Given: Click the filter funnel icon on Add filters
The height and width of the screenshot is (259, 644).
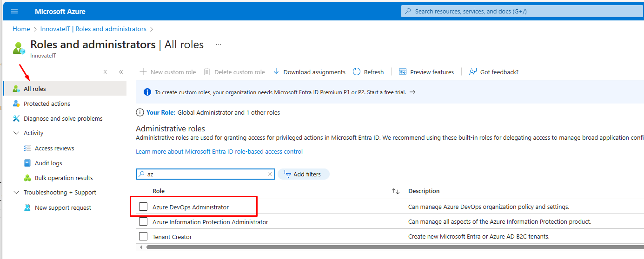Looking at the screenshot, I should pos(287,174).
